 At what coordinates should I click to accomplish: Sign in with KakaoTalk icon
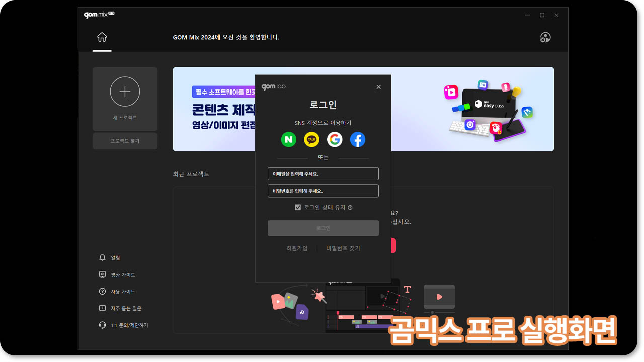(312, 139)
